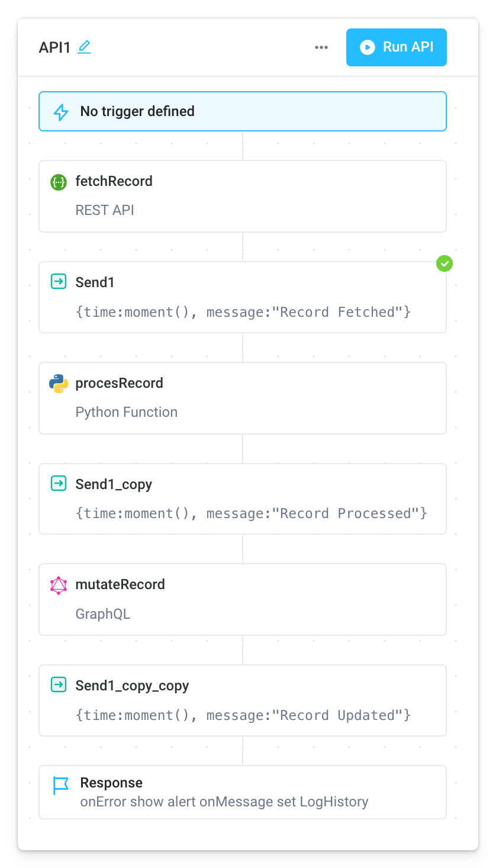Select the arrow icon on Send1_copy block
The image size is (496, 868).
click(x=59, y=484)
